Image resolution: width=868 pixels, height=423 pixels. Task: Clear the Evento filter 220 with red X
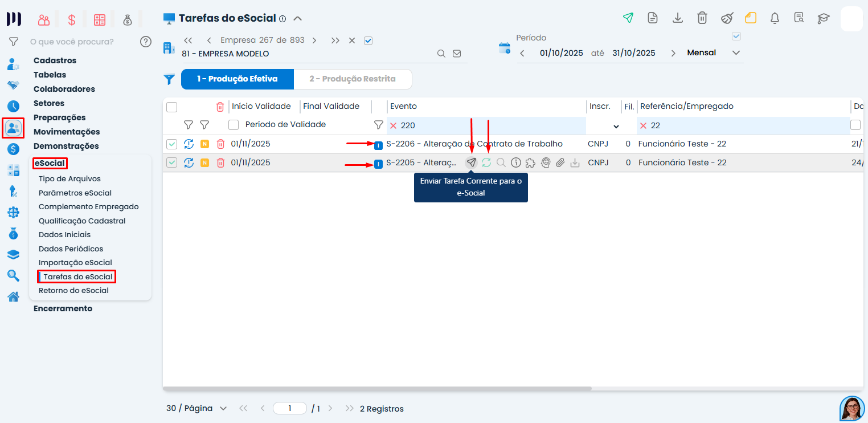click(393, 125)
